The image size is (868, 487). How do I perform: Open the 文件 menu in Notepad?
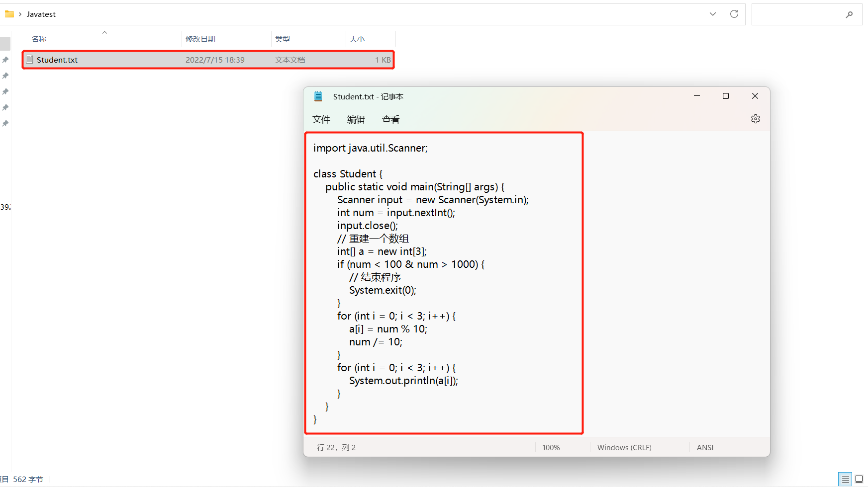[x=321, y=119]
